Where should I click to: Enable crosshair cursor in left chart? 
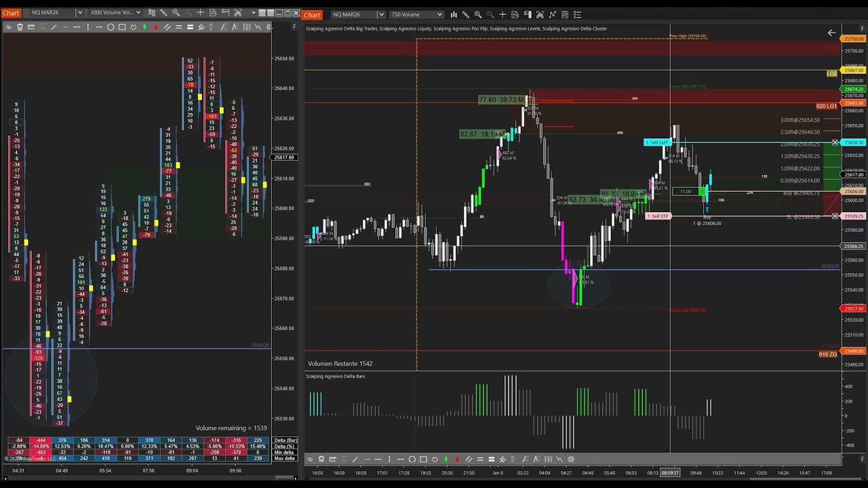[x=200, y=13]
